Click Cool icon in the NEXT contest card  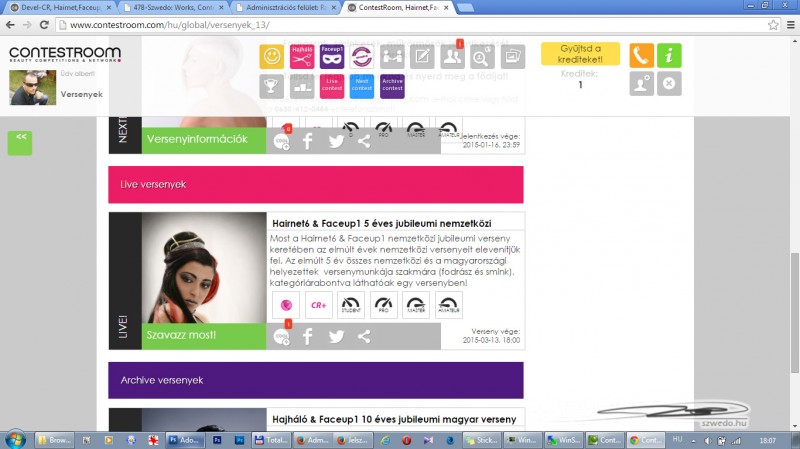click(x=281, y=141)
